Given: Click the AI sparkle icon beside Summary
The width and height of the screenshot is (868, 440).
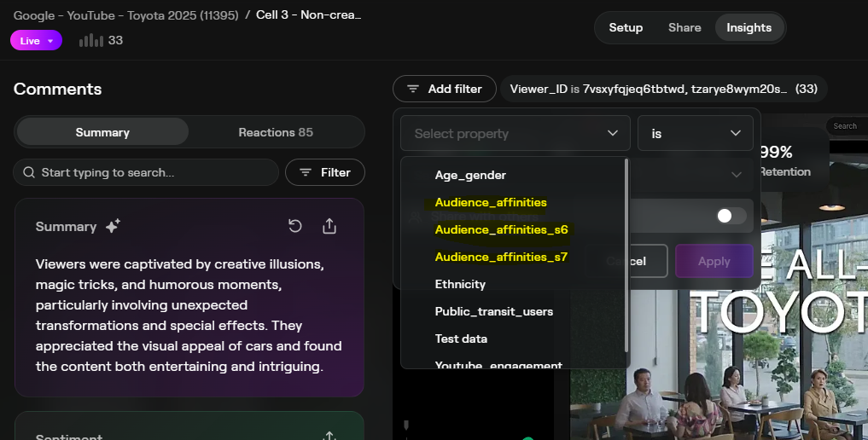Looking at the screenshot, I should 113,226.
